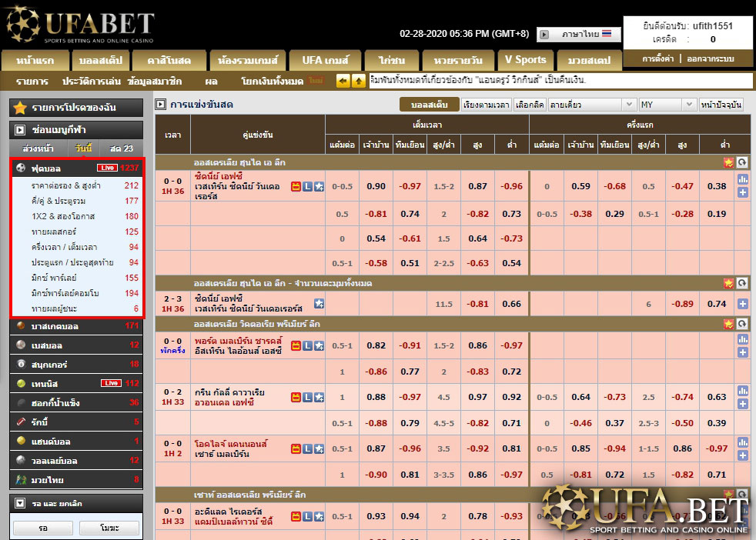
Task: Click the โมฆะ button in the bet panel
Action: point(109,528)
